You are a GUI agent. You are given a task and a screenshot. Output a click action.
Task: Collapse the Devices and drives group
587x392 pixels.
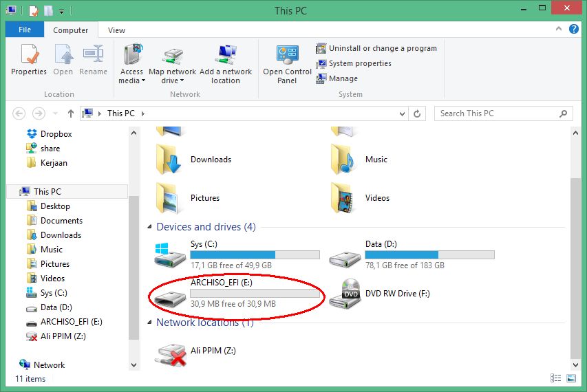click(x=150, y=227)
